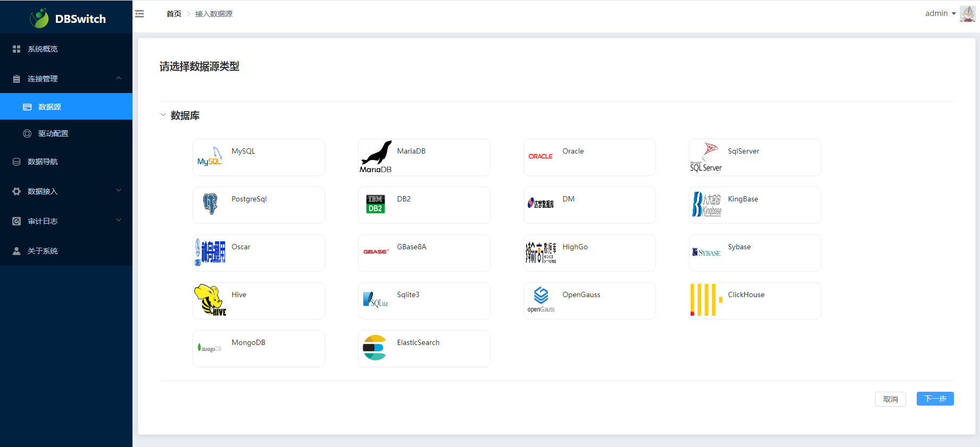Open 系统概览 menu item

click(x=66, y=49)
